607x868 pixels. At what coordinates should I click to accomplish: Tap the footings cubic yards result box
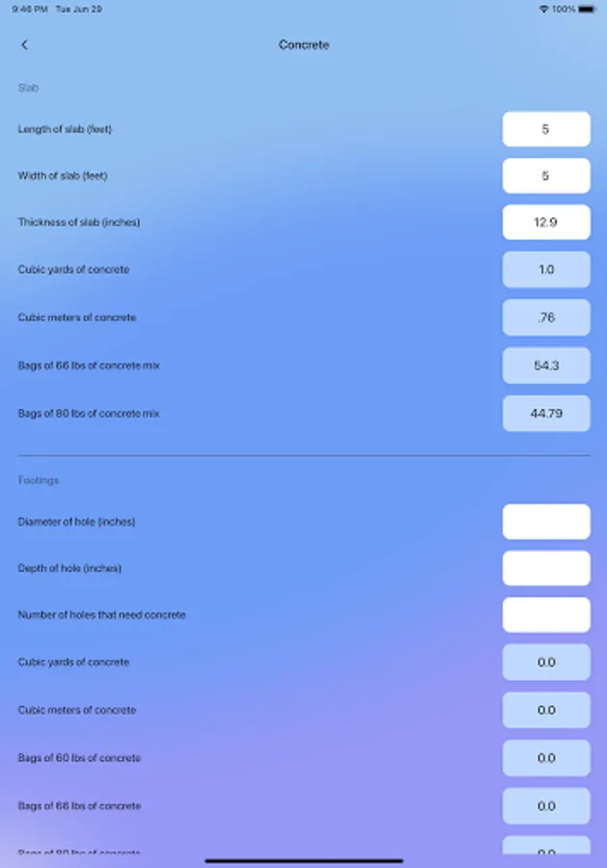click(545, 663)
